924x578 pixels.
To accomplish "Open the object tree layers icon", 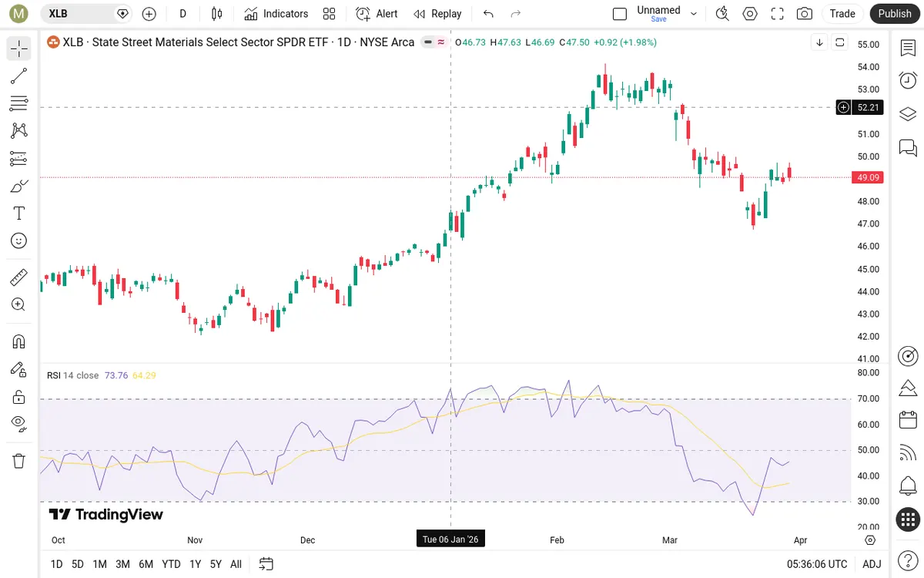I will coord(908,114).
